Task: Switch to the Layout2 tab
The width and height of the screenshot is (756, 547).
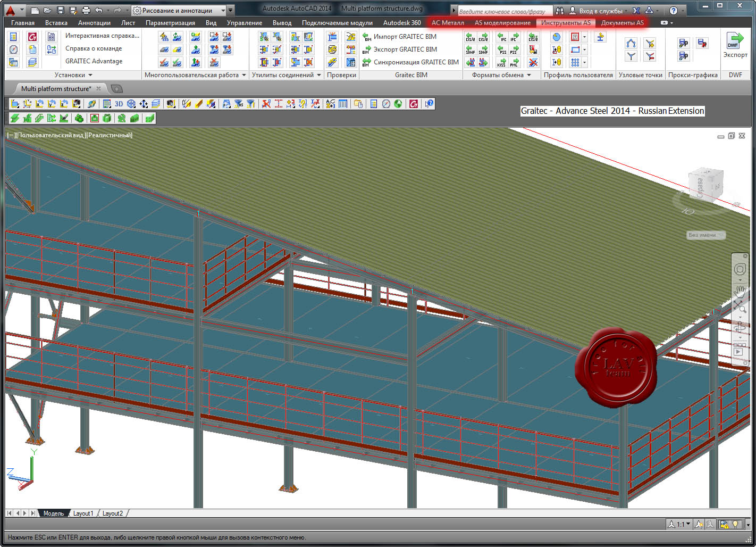Action: coord(112,513)
